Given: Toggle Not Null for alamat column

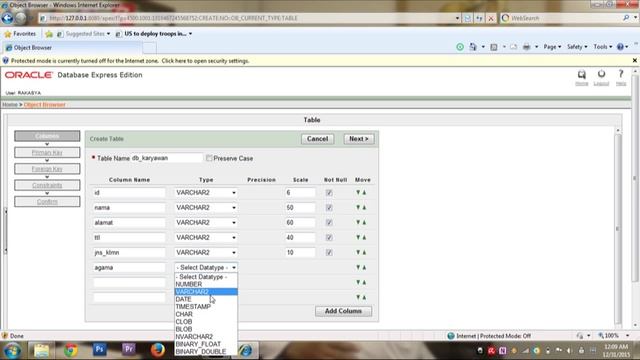Looking at the screenshot, I should point(329,222).
